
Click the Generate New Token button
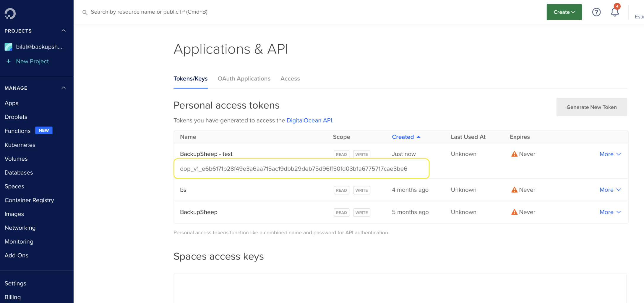[591, 107]
